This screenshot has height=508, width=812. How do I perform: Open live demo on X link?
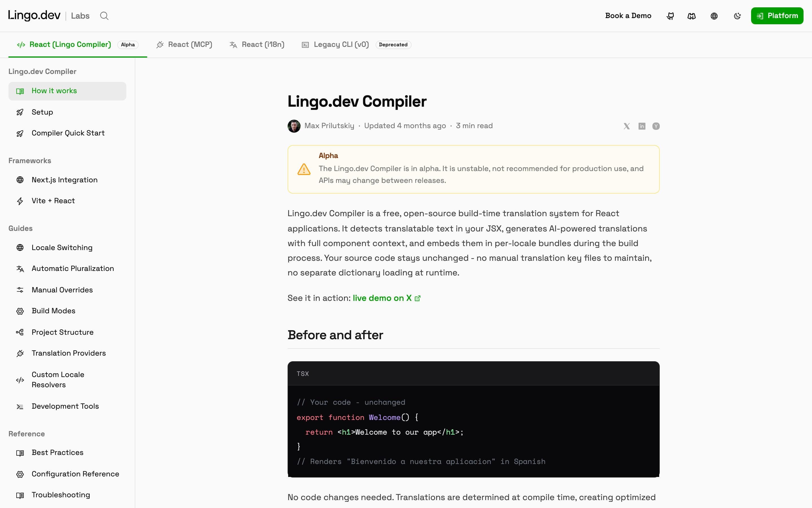click(x=387, y=298)
